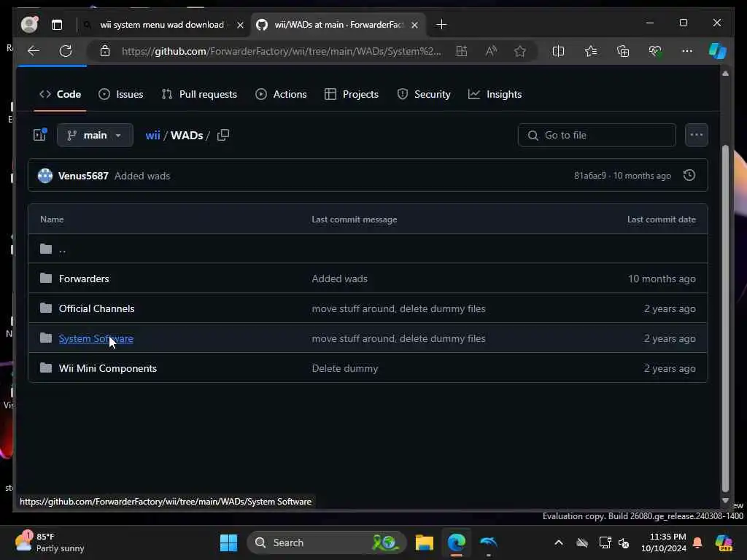Open the tab actions menu icon

[x=57, y=25]
